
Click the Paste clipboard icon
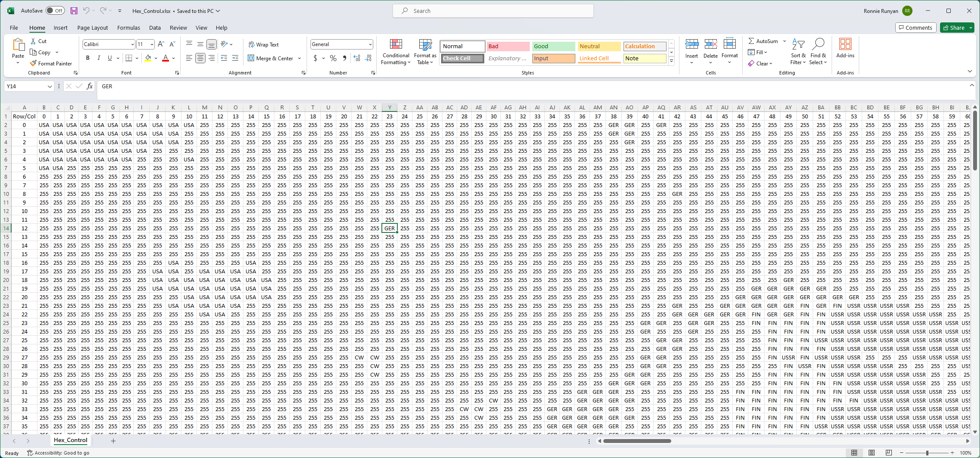click(x=18, y=45)
